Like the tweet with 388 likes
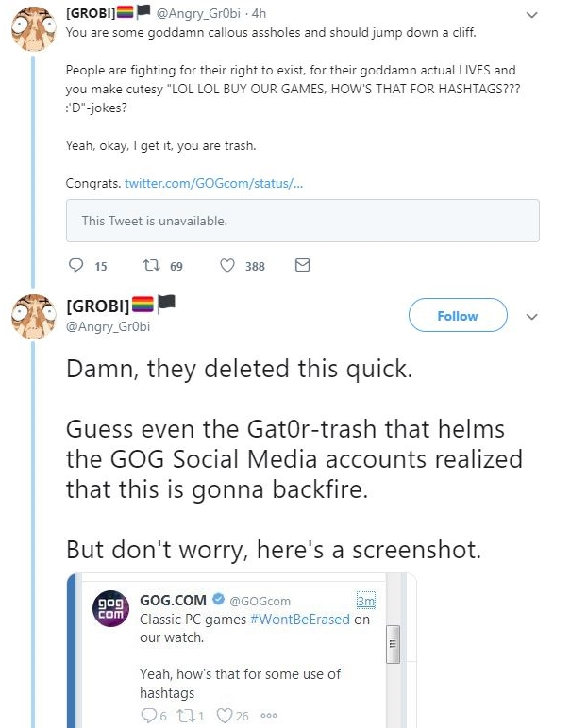Viewport: 587px width, 728px height. point(227,266)
